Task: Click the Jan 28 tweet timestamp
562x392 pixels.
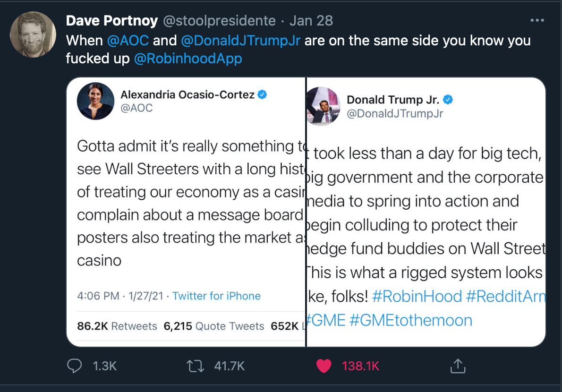Action: coord(311,21)
